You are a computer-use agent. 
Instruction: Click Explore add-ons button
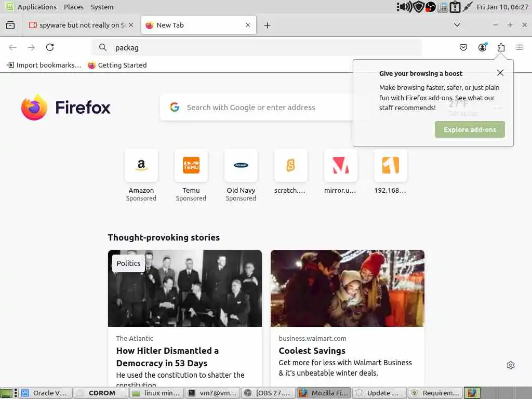pos(470,129)
